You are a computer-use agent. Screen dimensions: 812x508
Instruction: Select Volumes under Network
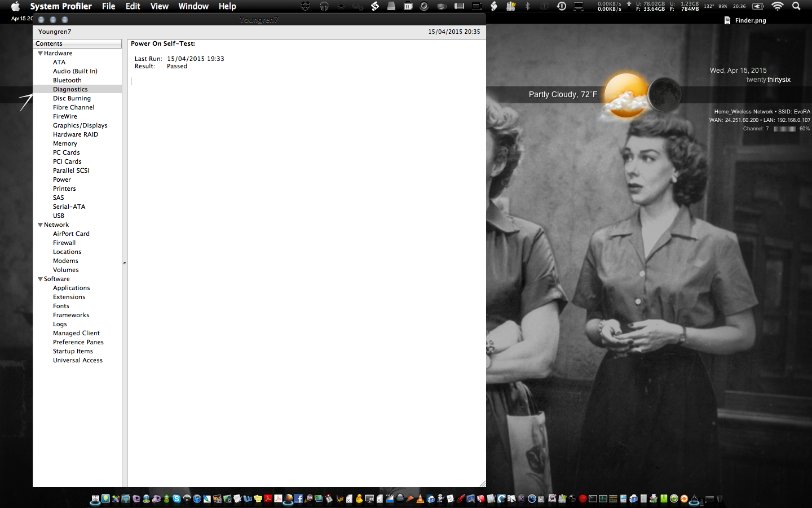click(66, 270)
